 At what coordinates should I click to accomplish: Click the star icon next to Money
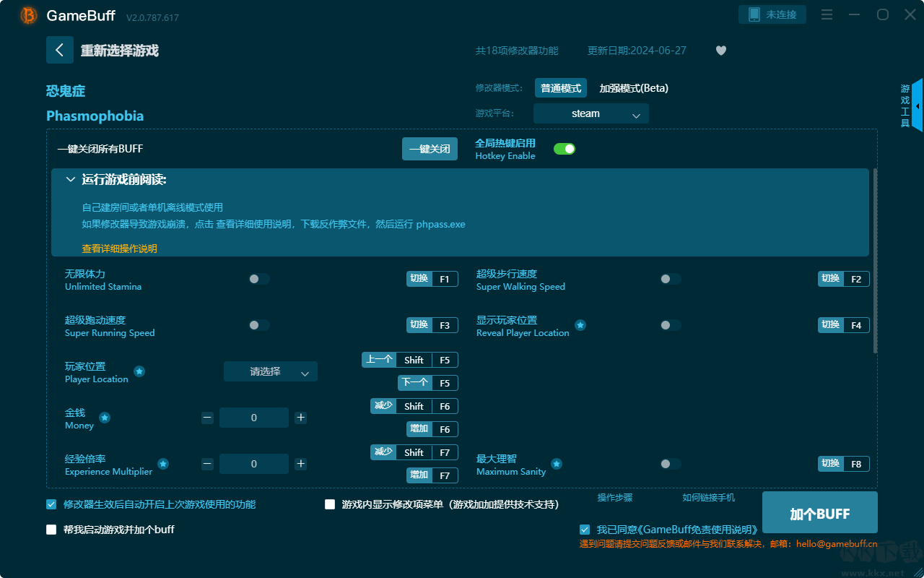(104, 417)
